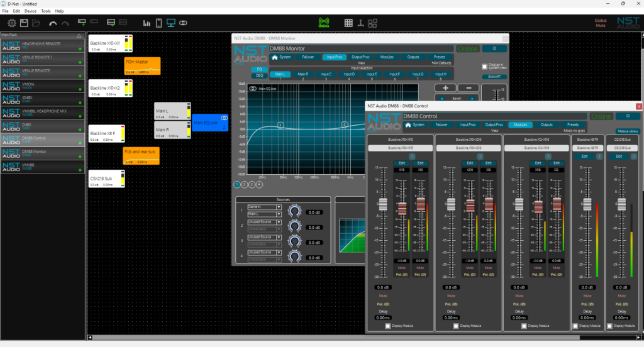This screenshot has width=644, height=347.
Task: Click the bar meters view icon
Action: pos(147,23)
